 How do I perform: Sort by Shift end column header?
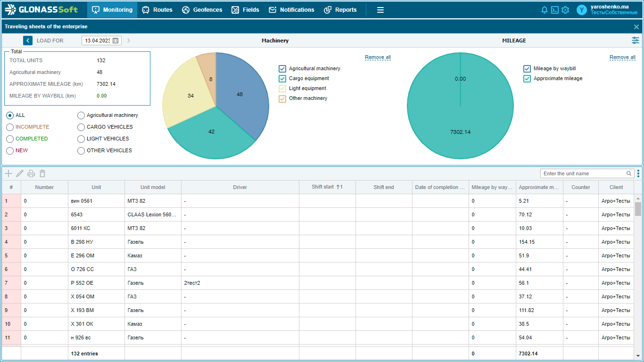[x=384, y=187]
